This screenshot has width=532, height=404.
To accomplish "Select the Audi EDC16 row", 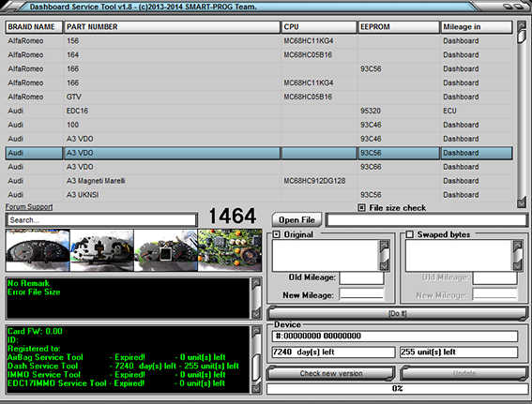I will 259,111.
